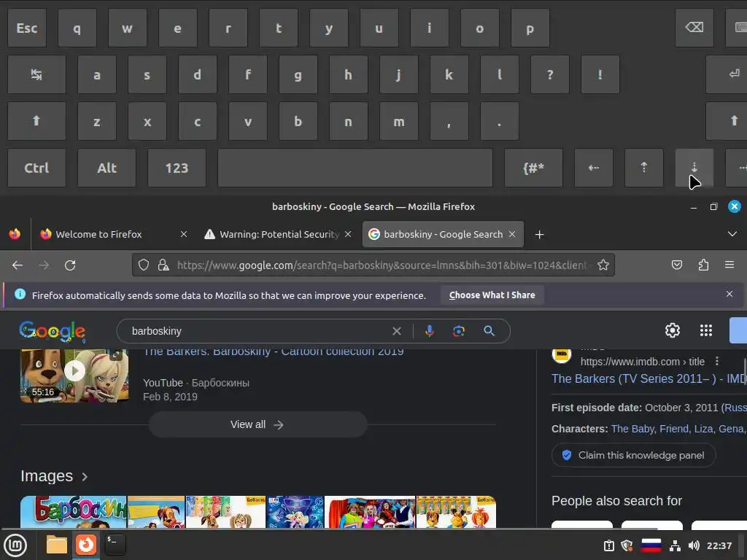This screenshot has width=747, height=560.
Task: Open a new tab with the plus button
Action: click(539, 234)
